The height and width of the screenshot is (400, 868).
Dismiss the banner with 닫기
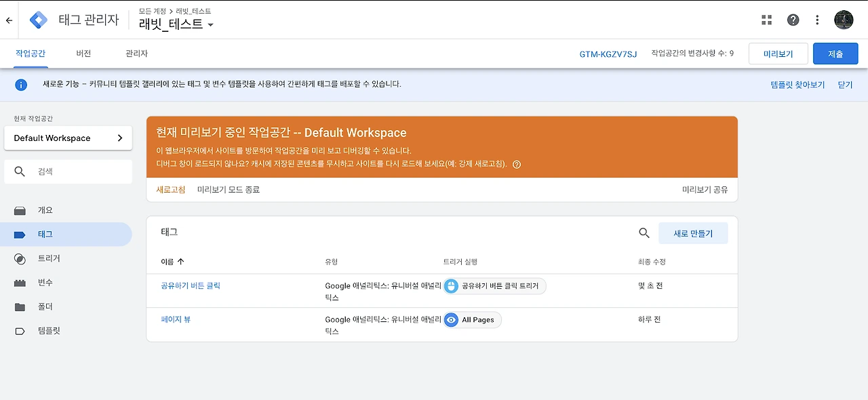(845, 85)
